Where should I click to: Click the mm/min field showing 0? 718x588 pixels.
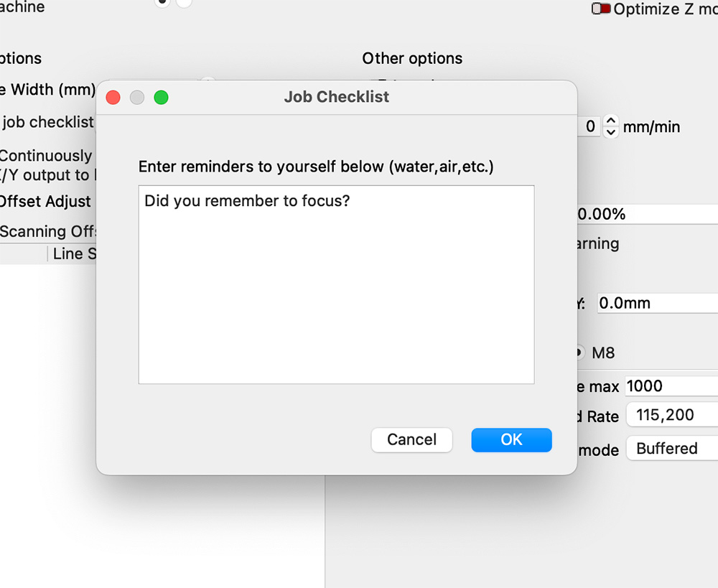(x=589, y=127)
